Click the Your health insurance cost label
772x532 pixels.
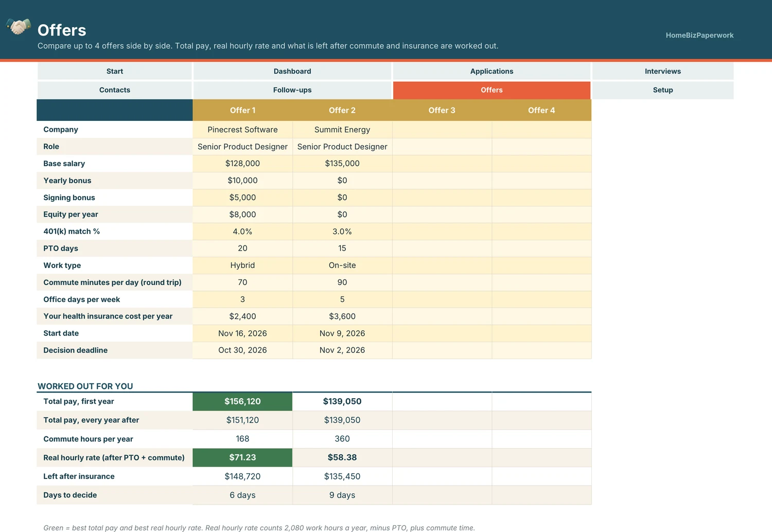pyautogui.click(x=108, y=316)
